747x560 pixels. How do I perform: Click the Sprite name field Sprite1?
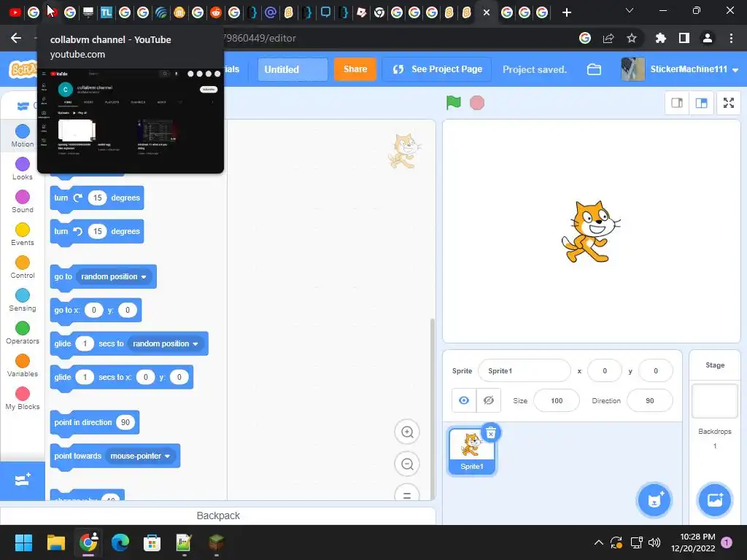[x=524, y=371]
